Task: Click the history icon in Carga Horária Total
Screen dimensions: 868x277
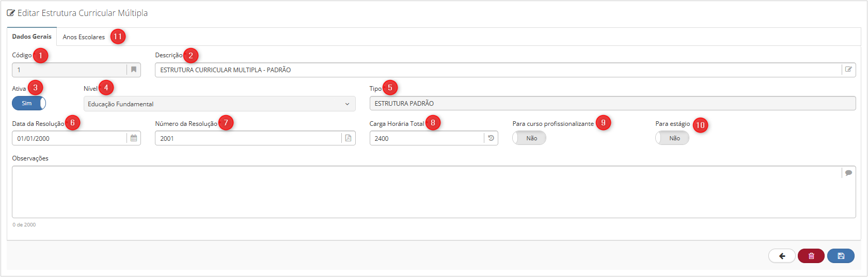Action: [491, 138]
